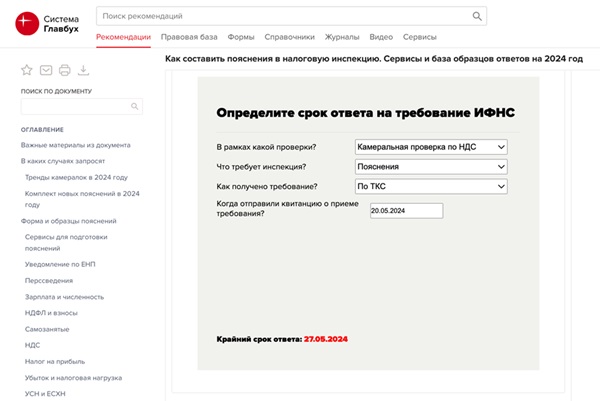Switch to the Правовая база tab

pos(189,37)
